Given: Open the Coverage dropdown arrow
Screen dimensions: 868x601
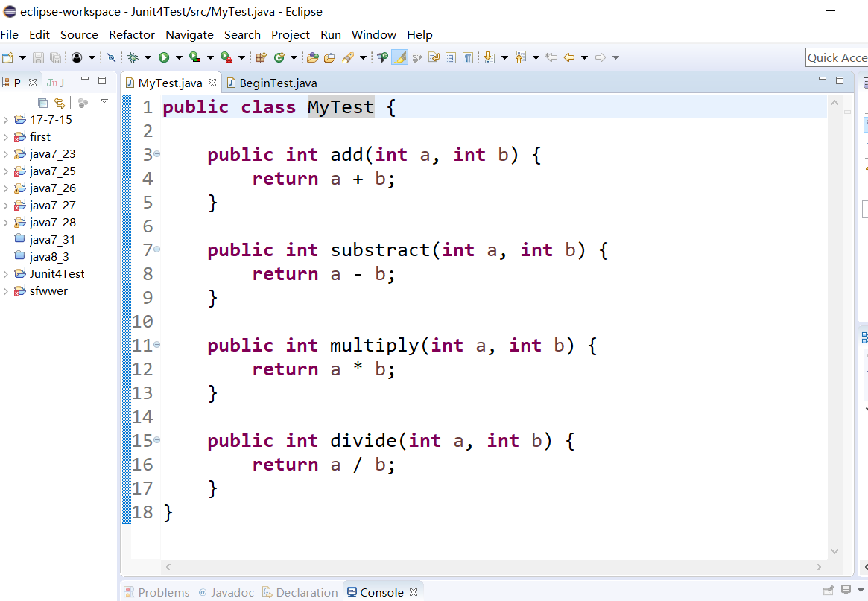Looking at the screenshot, I should click(210, 57).
